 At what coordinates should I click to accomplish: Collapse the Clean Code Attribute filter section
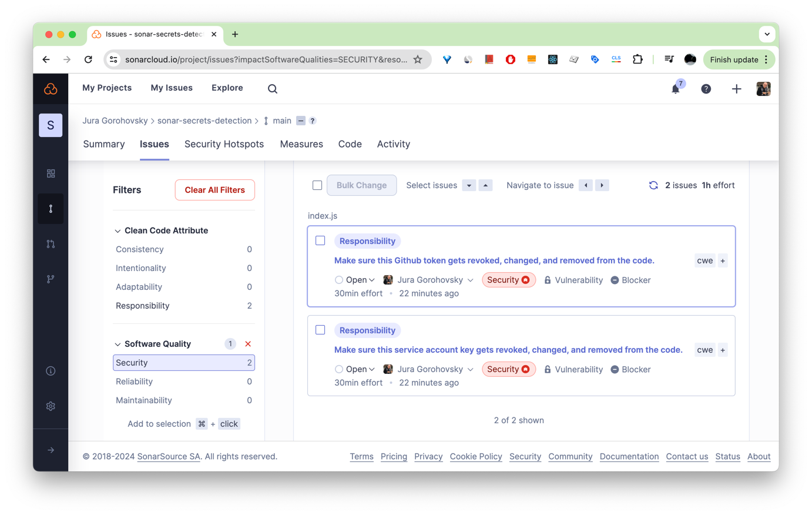[117, 230]
